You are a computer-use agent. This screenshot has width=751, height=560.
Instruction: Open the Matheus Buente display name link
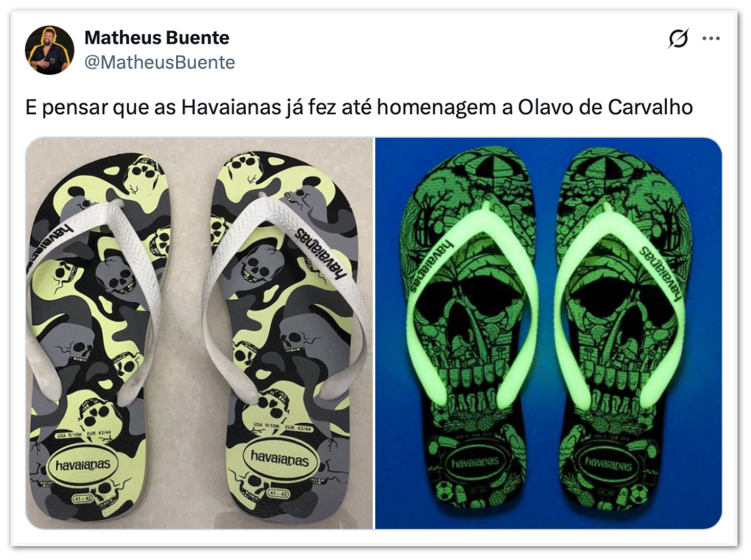tap(157, 38)
